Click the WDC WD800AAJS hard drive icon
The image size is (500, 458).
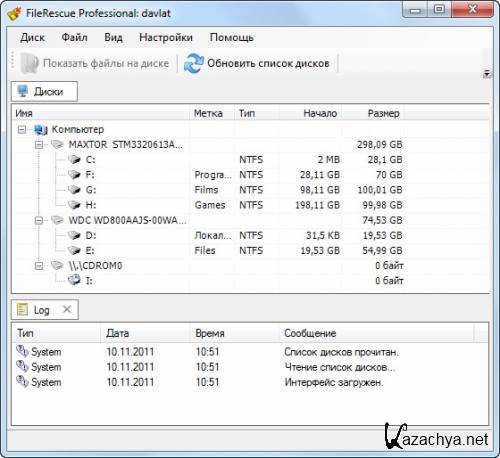click(57, 220)
